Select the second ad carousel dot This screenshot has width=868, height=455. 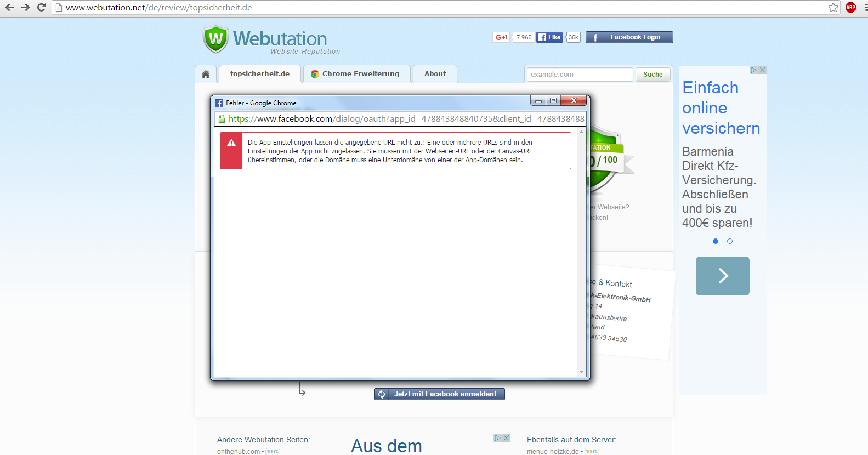point(730,241)
